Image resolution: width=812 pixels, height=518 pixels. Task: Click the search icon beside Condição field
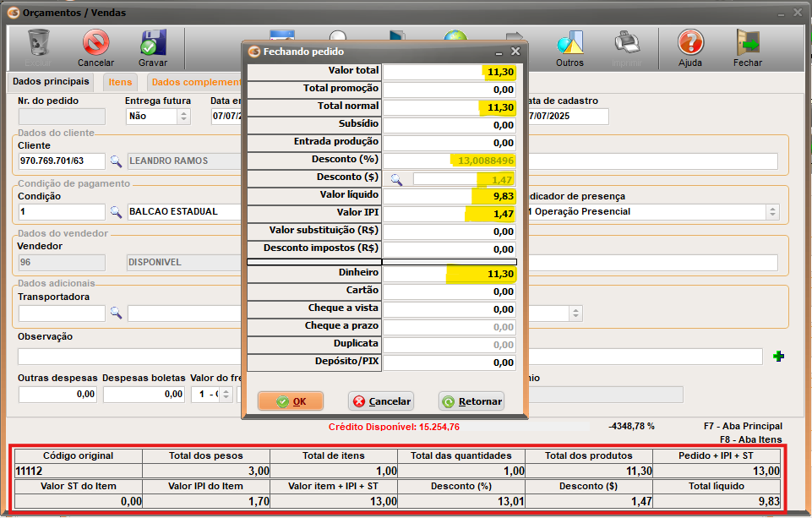116,212
